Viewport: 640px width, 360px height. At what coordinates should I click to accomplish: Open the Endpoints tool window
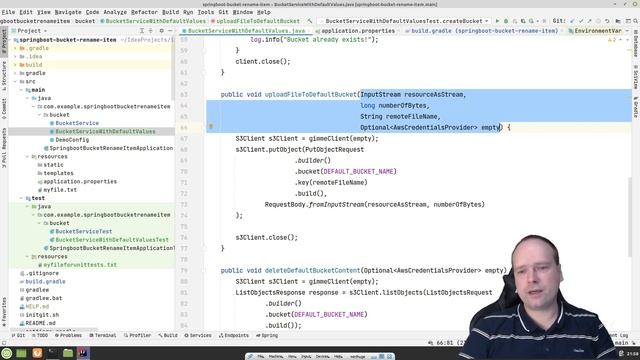point(234,336)
